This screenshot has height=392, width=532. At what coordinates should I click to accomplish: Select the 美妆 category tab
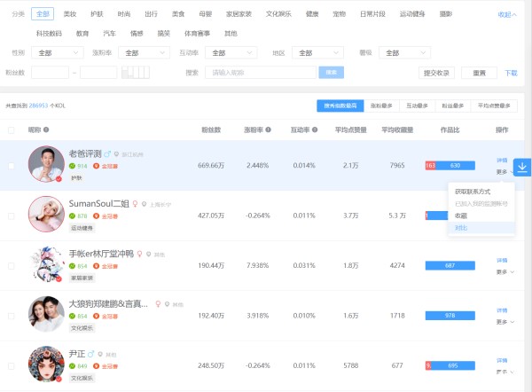click(x=70, y=15)
